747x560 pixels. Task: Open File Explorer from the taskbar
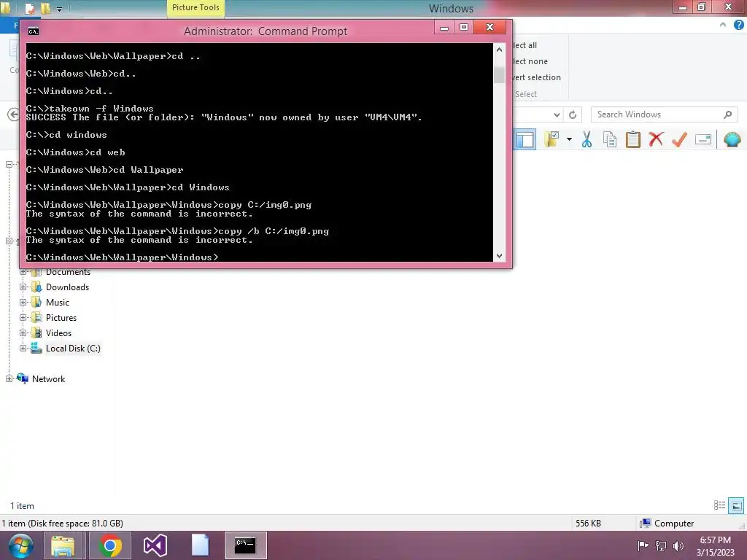click(63, 545)
